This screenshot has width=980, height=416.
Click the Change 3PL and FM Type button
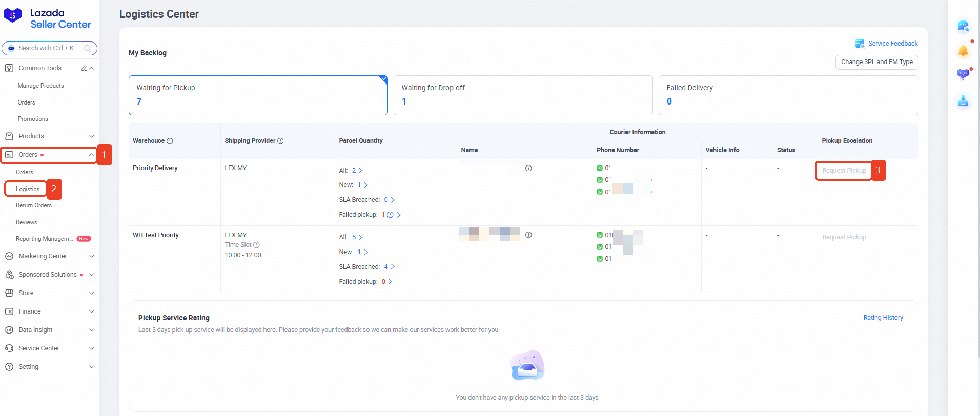[x=876, y=62]
